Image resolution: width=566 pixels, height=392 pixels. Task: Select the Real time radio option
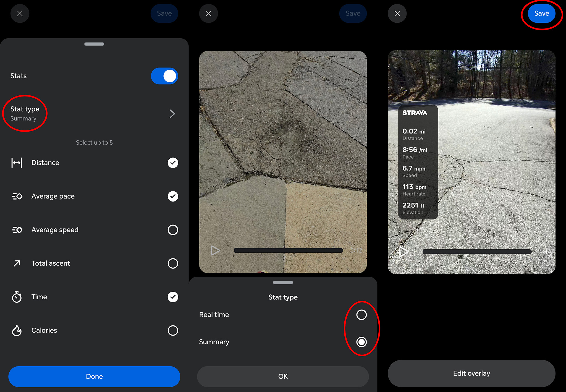tap(361, 315)
